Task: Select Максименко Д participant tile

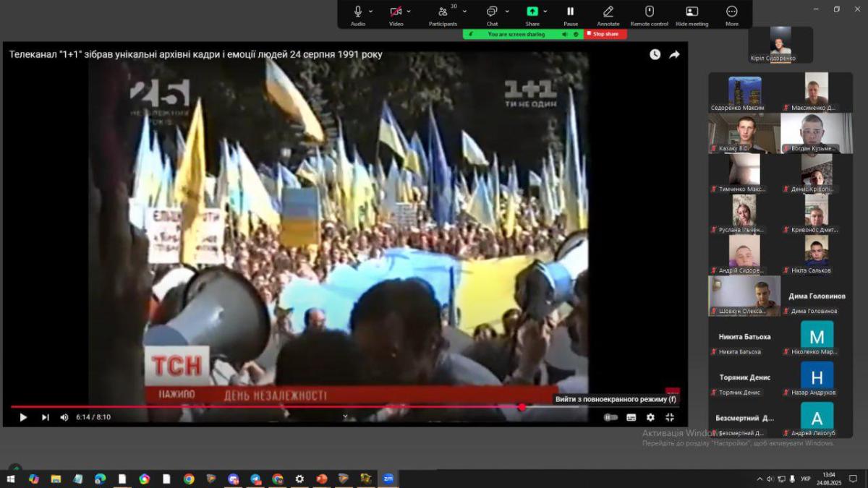Action: click(x=817, y=94)
